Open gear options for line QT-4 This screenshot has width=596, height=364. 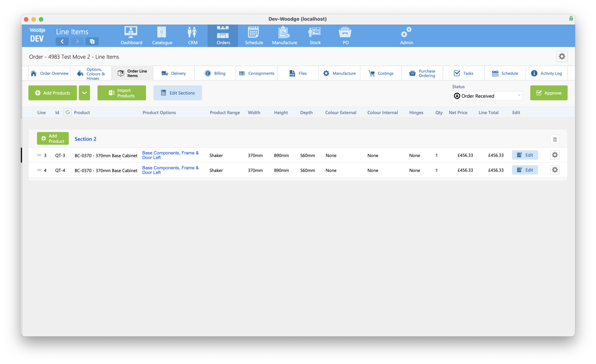[555, 170]
